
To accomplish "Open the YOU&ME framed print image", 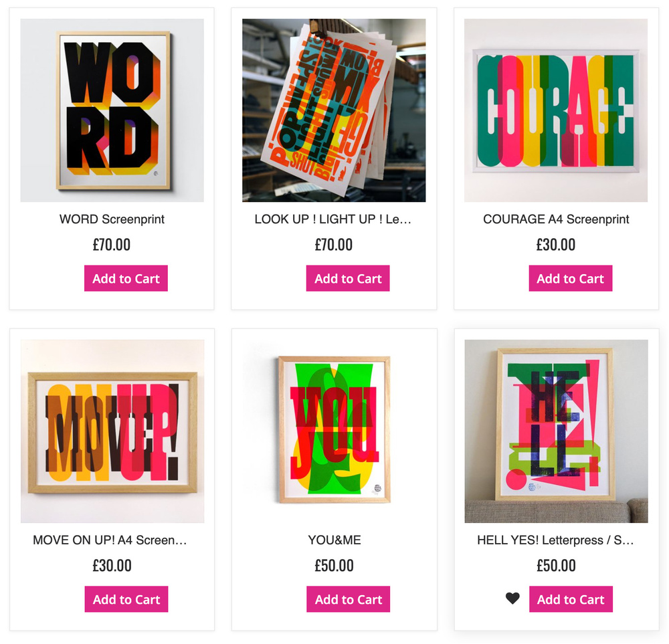I will pos(334,431).
